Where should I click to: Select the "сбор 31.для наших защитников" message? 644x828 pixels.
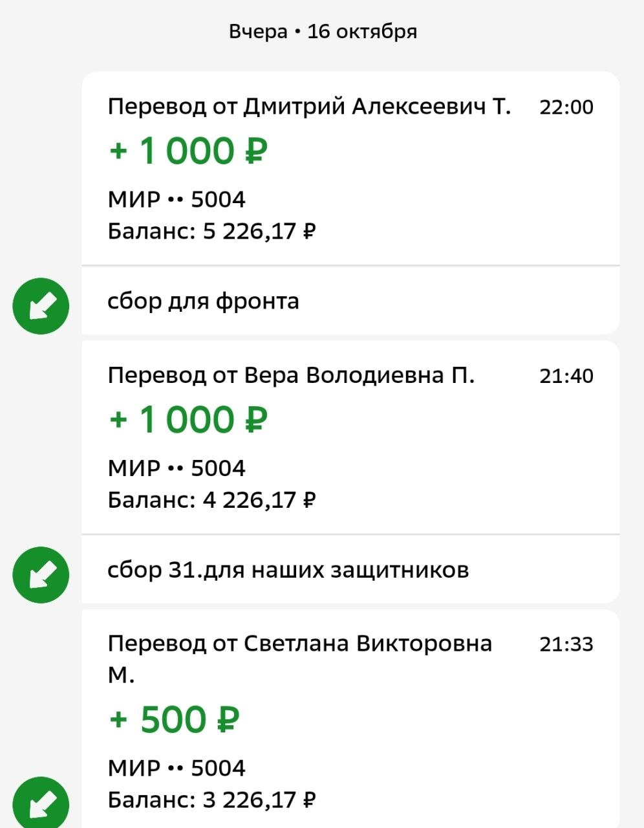click(288, 570)
